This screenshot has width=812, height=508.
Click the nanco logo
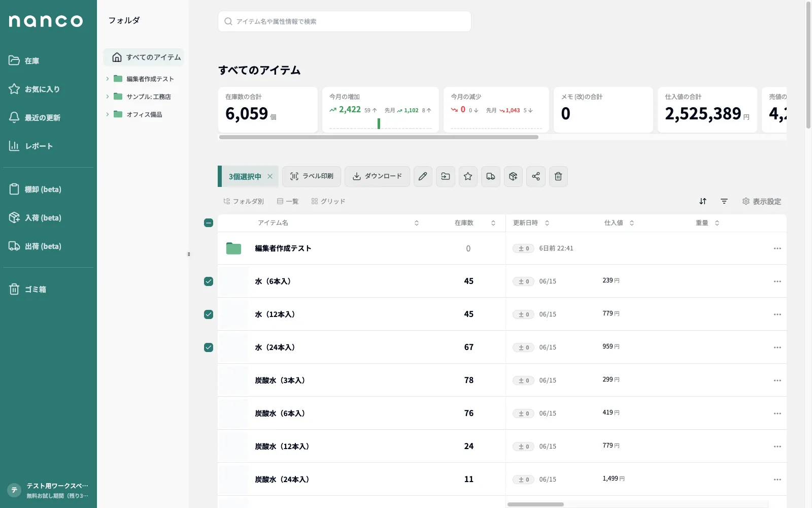click(46, 21)
